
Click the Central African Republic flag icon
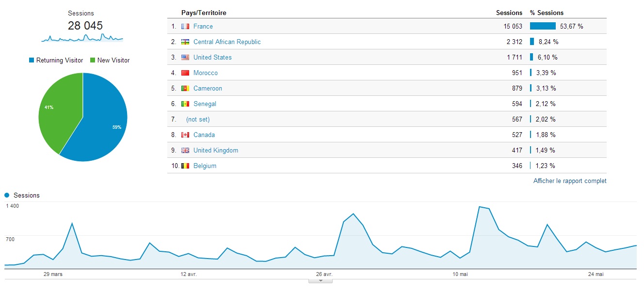(x=185, y=42)
